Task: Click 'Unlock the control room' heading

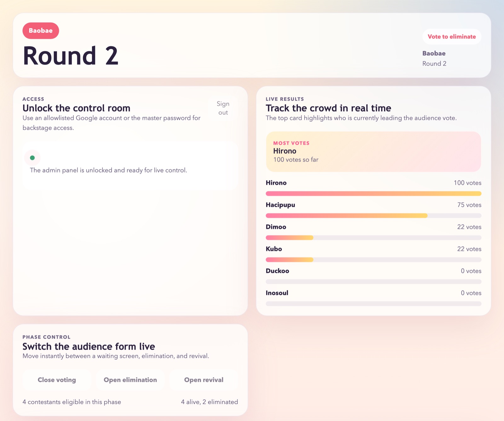Action: pyautogui.click(x=76, y=108)
